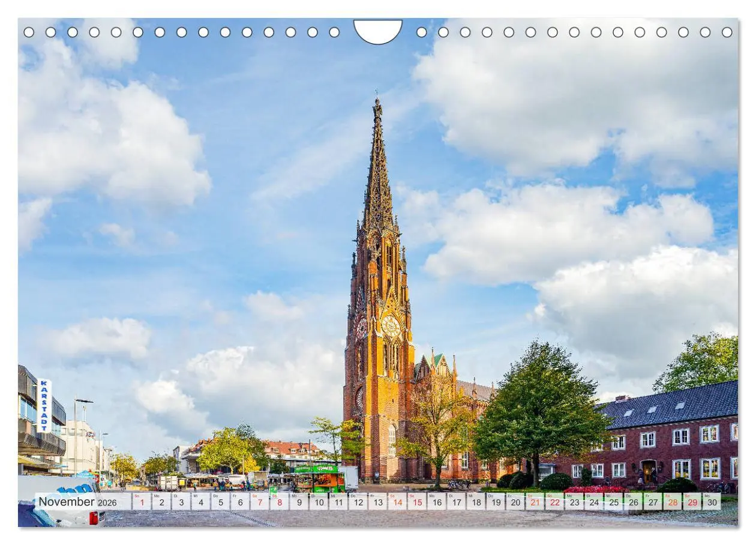The height and width of the screenshot is (545, 756).
Task: Select calendar day 23
Action: [574, 502]
